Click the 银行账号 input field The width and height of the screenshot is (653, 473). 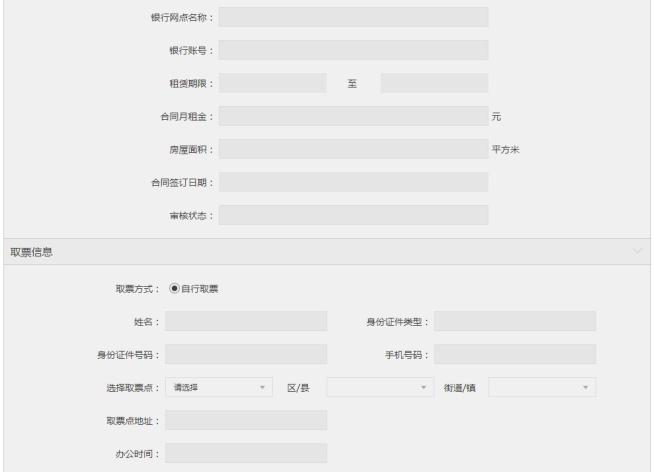pyautogui.click(x=354, y=50)
